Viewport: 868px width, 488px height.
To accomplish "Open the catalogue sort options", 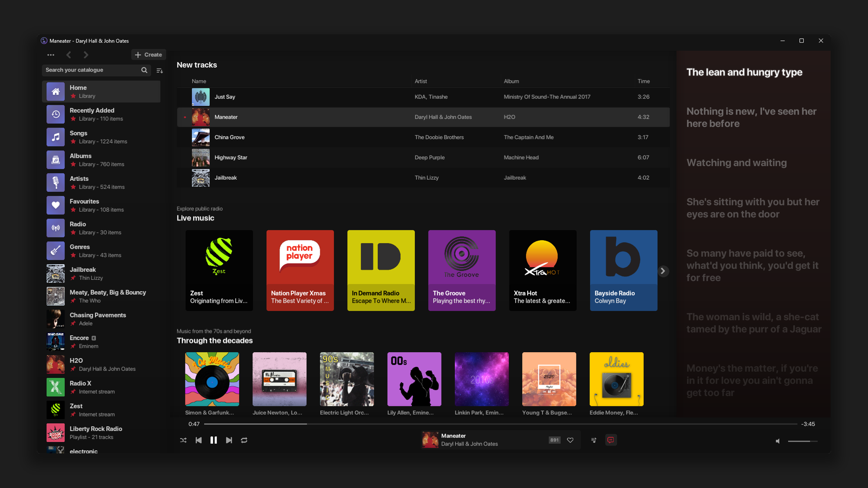I will [160, 70].
